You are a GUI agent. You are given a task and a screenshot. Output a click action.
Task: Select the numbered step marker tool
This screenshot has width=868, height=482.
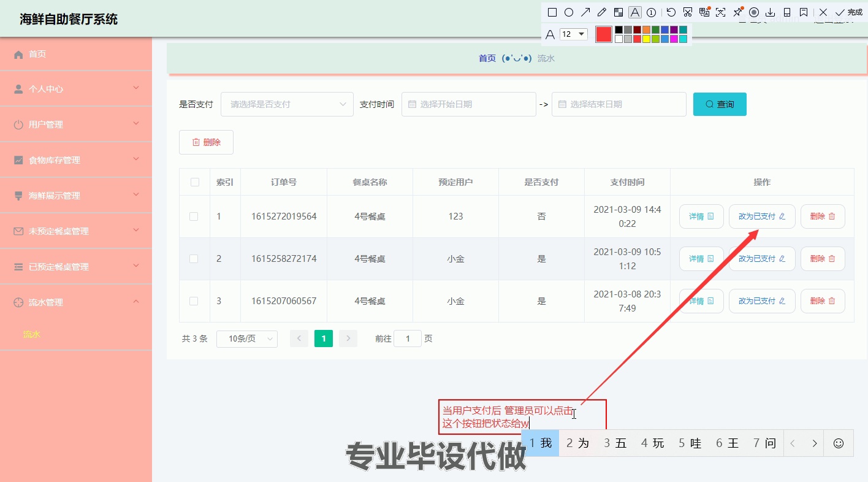pos(652,12)
